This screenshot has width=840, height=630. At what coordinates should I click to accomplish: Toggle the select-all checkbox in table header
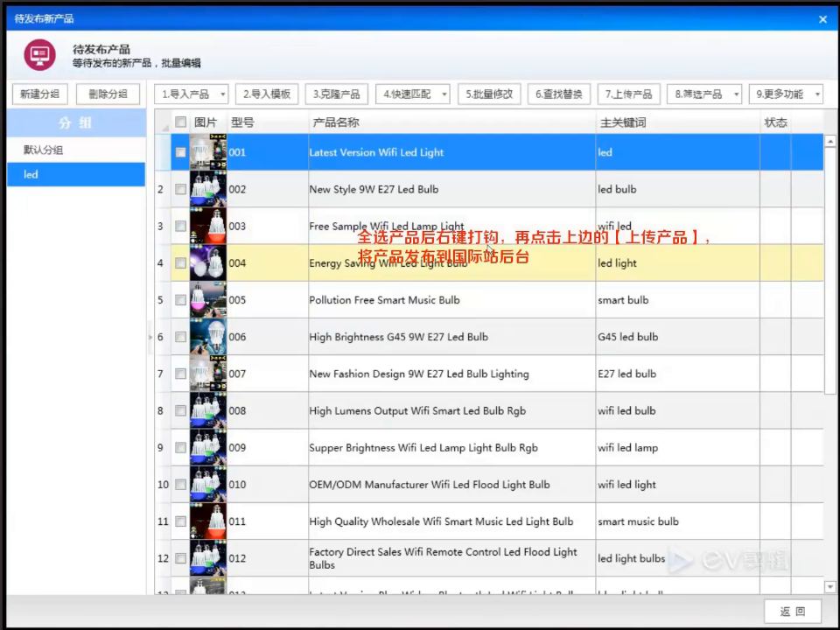180,122
